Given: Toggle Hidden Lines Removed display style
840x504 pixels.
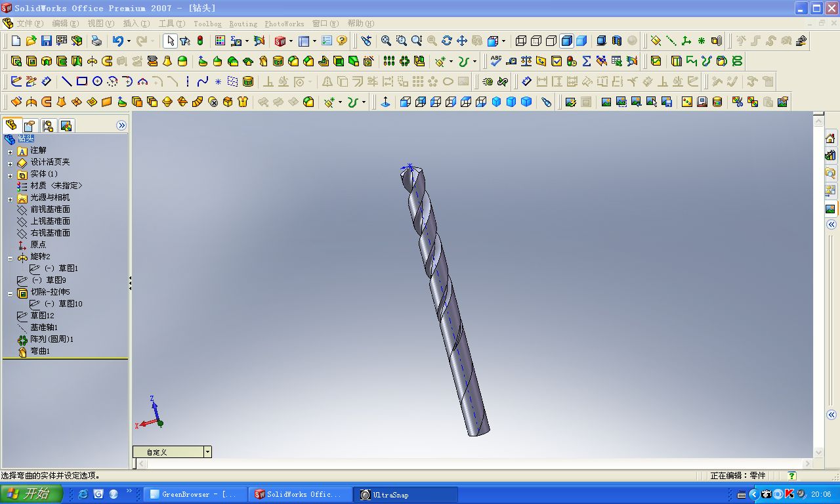Looking at the screenshot, I should click(551, 41).
